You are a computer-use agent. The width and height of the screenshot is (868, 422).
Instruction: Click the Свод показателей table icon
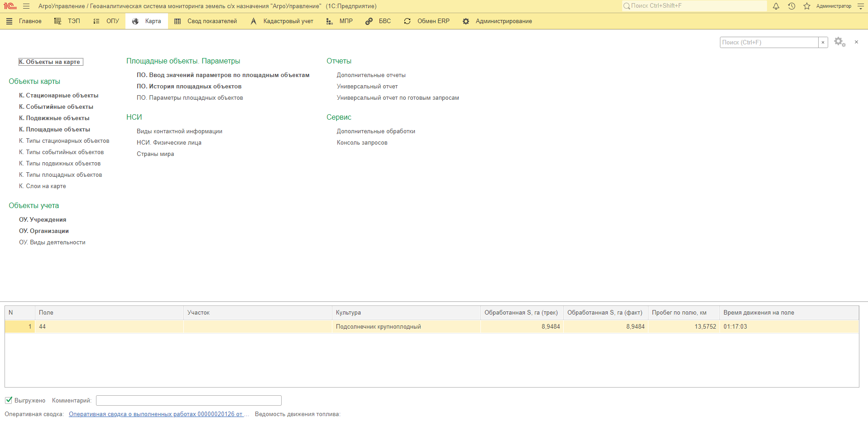click(177, 21)
